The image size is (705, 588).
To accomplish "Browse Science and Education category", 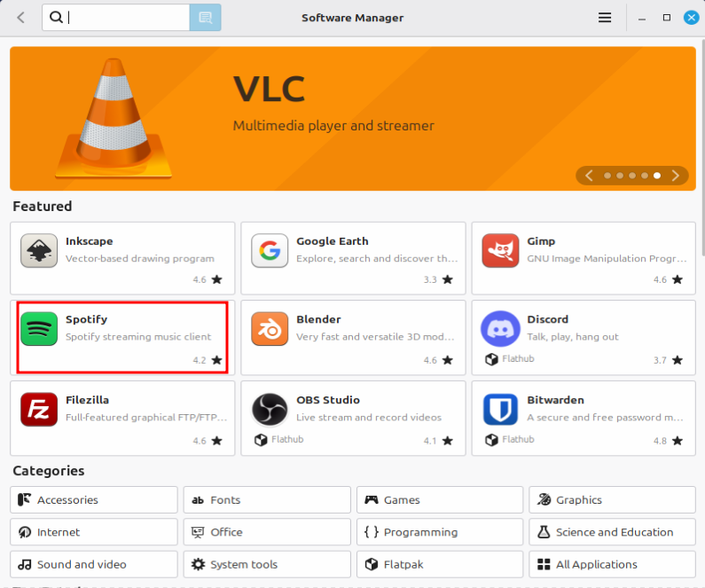I will click(x=613, y=532).
